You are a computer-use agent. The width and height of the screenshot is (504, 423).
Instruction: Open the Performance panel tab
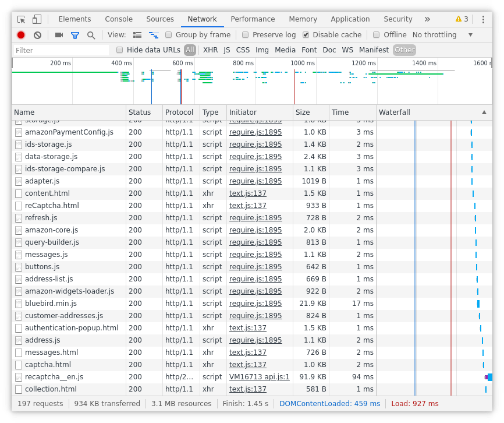pyautogui.click(x=253, y=19)
